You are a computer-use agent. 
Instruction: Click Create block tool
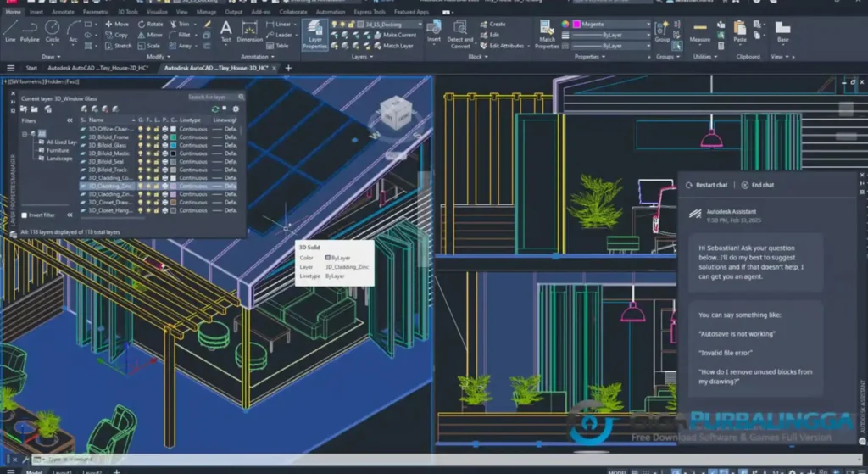[x=492, y=25]
